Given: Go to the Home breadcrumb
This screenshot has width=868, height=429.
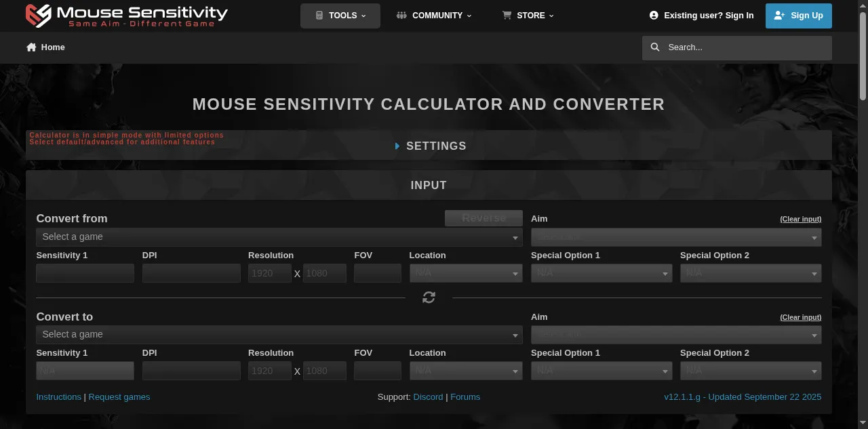Looking at the screenshot, I should pos(45,47).
